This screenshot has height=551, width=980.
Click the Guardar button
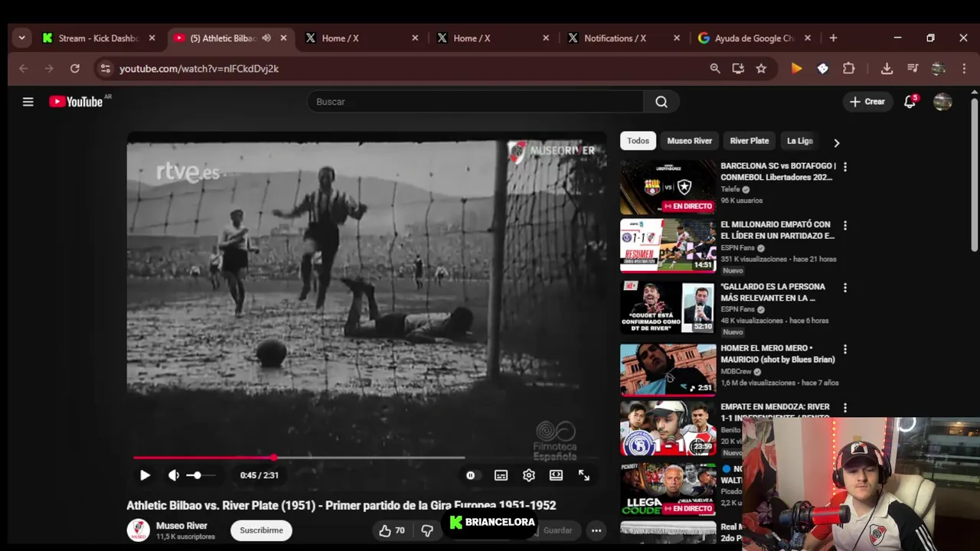coord(557,530)
